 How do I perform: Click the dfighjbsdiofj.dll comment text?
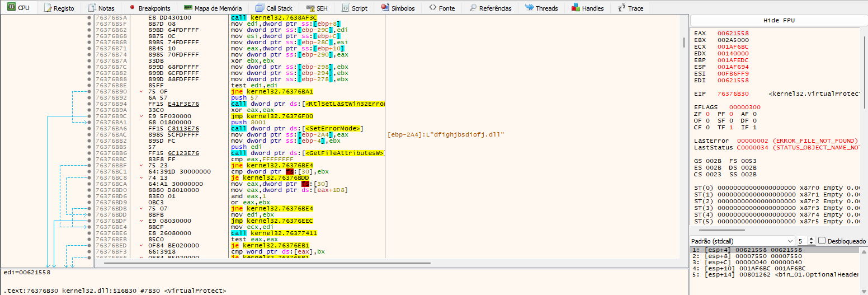pyautogui.click(x=446, y=134)
